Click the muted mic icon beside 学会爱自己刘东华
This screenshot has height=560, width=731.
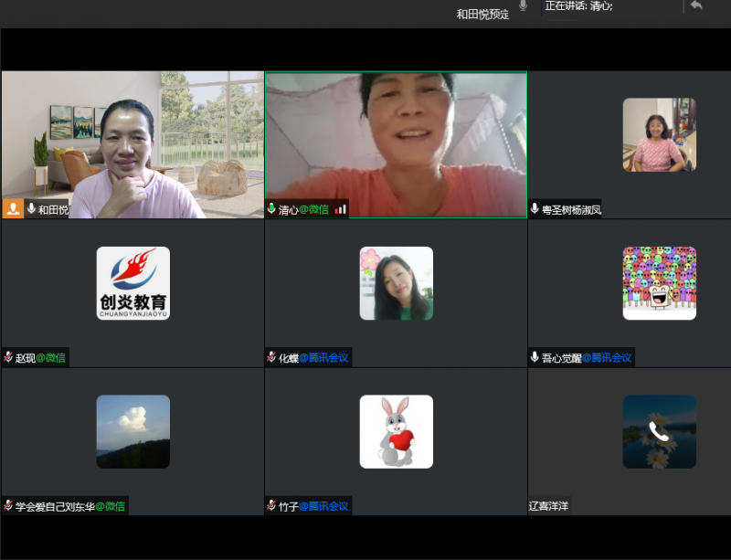(8, 505)
